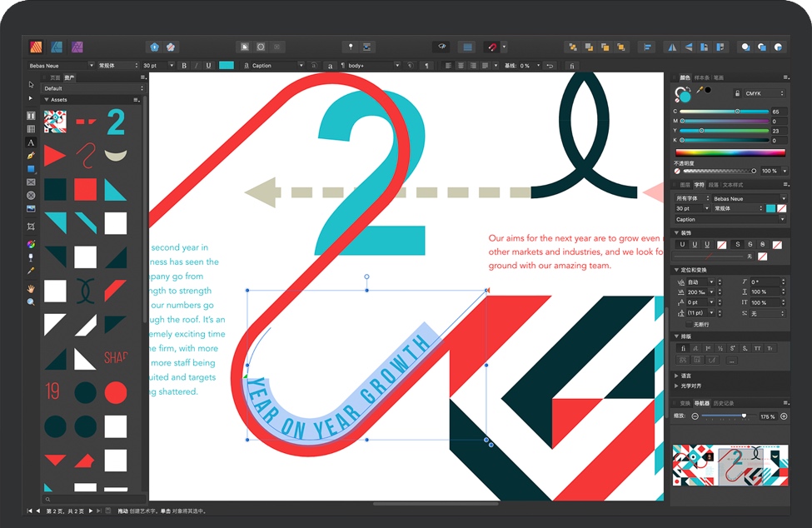Click the cyan text color swatch in toolbar
The image size is (812, 528).
(226, 66)
